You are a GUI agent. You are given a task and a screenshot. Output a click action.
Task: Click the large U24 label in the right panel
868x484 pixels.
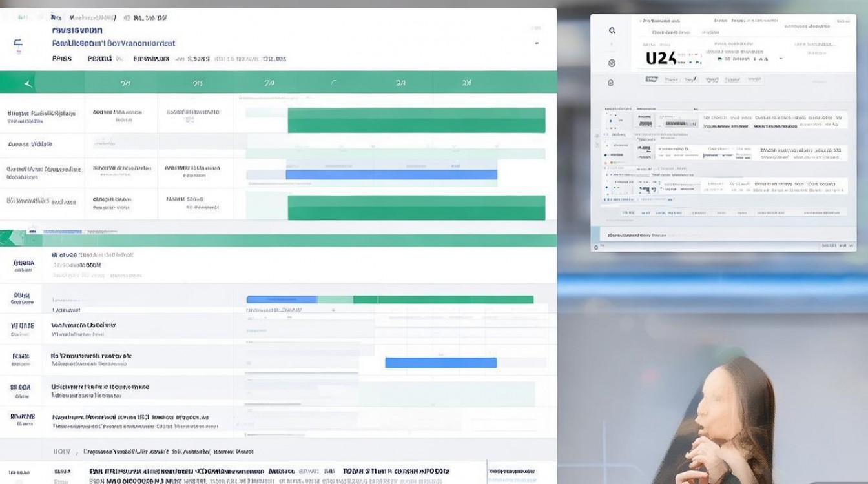661,58
